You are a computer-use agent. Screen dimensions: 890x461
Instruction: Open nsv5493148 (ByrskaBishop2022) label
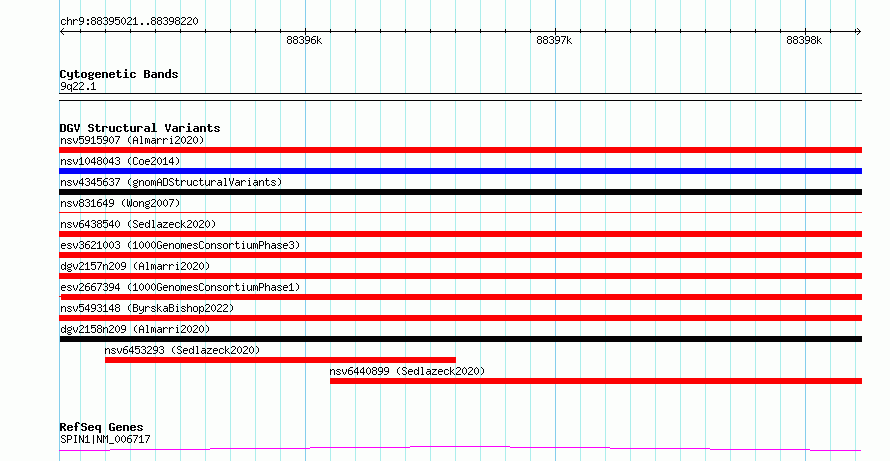(147, 308)
